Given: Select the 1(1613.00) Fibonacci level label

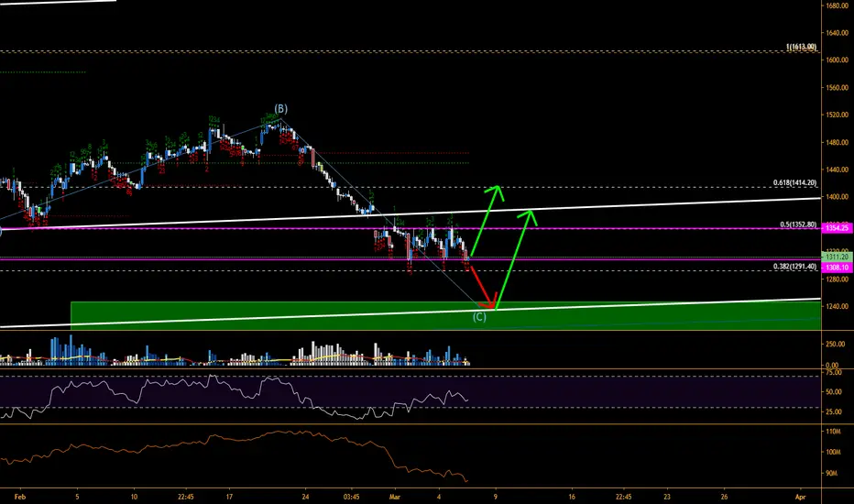Looking at the screenshot, I should click(801, 48).
